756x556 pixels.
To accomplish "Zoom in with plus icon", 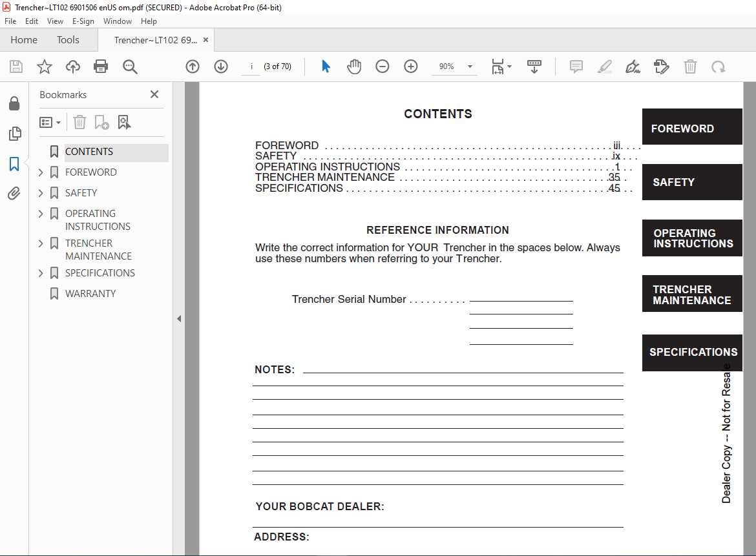I will [x=411, y=67].
